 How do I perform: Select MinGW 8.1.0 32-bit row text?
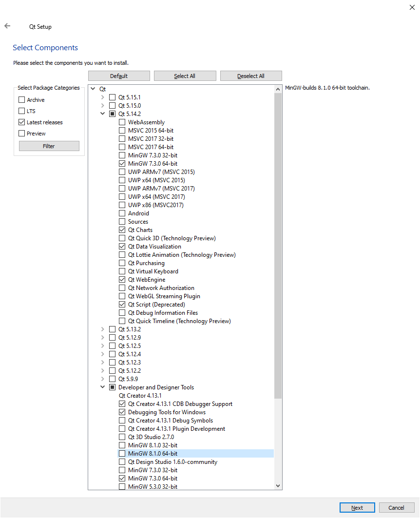coord(153,445)
